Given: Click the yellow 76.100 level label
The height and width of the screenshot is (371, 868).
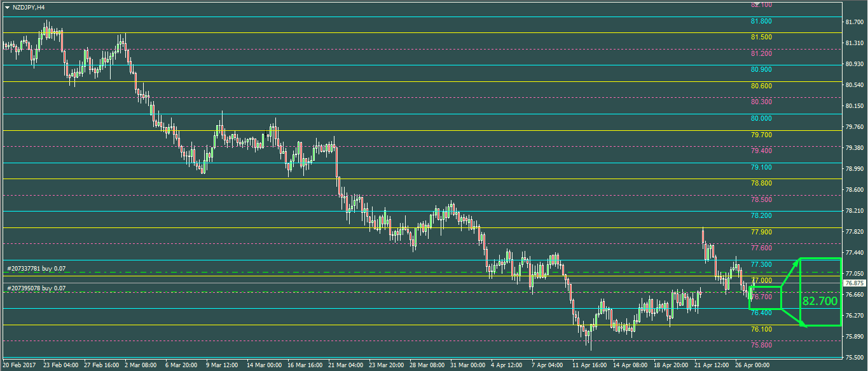Looking at the screenshot, I should click(761, 329).
